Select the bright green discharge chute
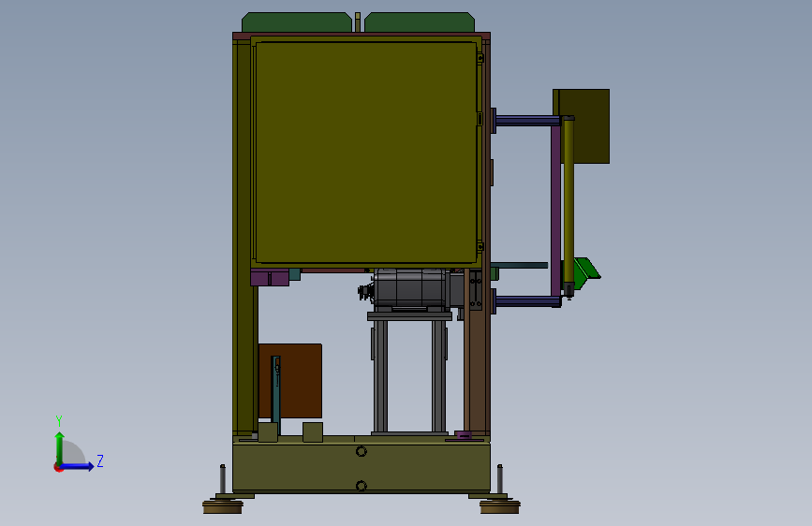812x526 pixels. [x=586, y=271]
